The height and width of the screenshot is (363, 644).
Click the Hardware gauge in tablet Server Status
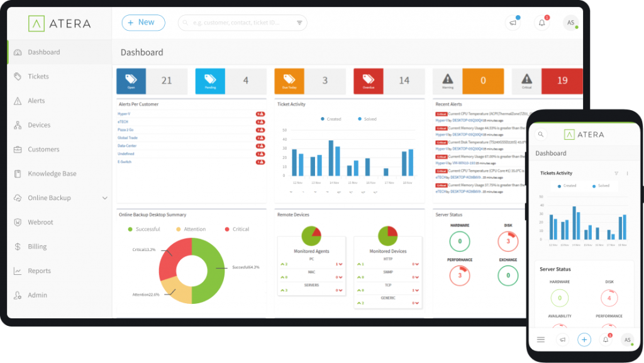(x=460, y=242)
